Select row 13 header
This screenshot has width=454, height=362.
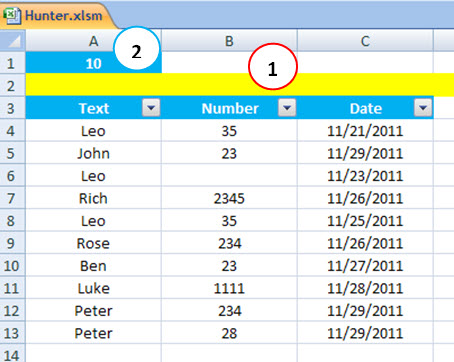(x=12, y=333)
